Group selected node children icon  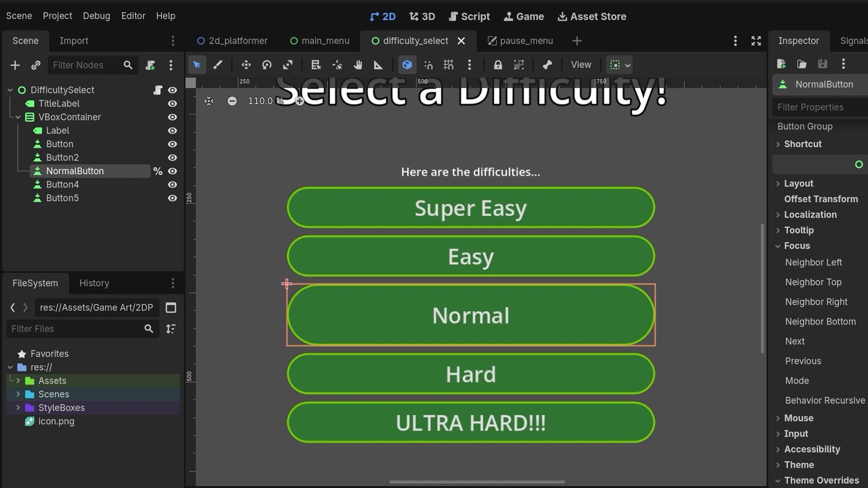pos(519,65)
